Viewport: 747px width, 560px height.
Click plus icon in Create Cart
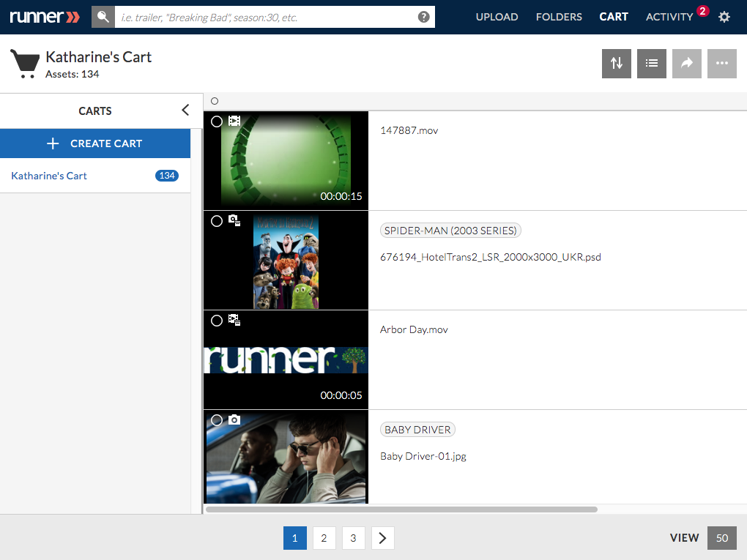[x=53, y=143]
